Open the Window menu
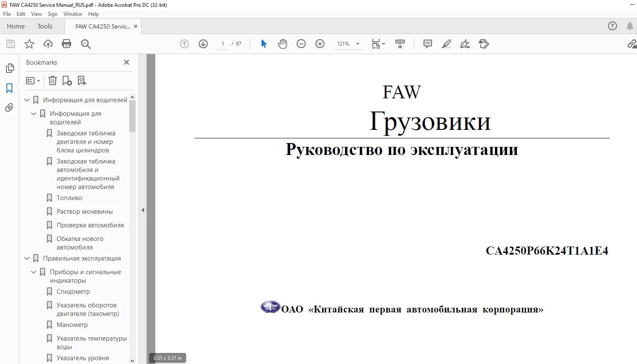Viewport: 637px width, 364px height. coord(73,14)
